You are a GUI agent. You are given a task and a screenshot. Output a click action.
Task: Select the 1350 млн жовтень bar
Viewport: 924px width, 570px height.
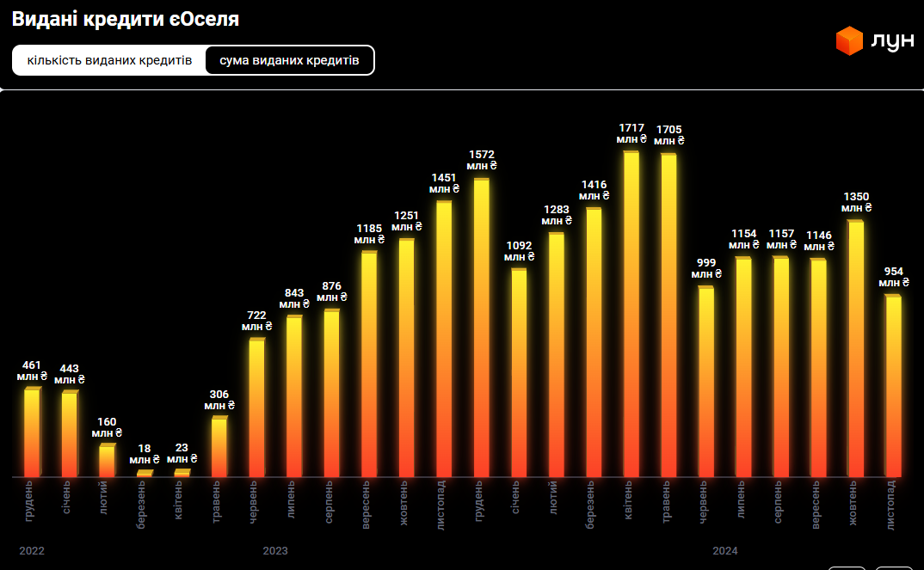coord(856,348)
